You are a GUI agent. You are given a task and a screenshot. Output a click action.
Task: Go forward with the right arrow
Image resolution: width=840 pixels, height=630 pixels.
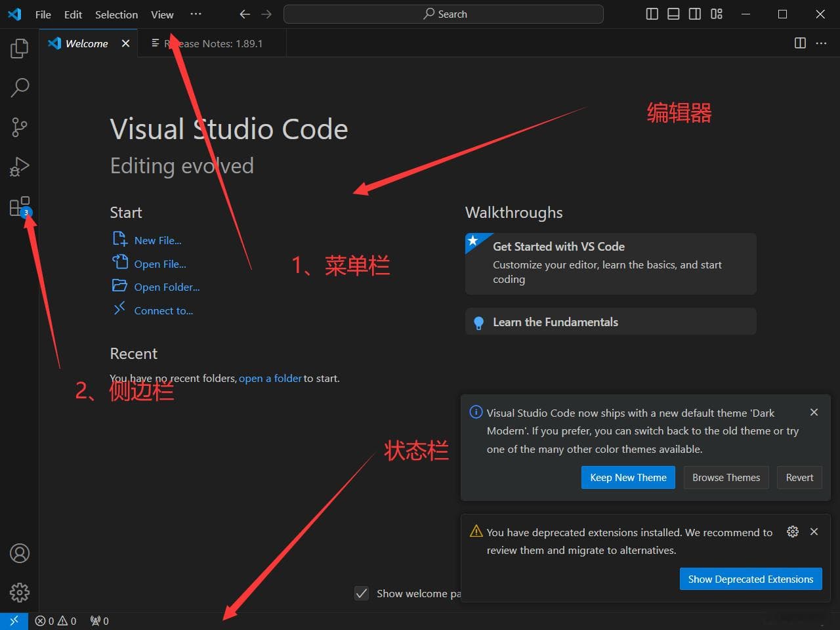266,14
